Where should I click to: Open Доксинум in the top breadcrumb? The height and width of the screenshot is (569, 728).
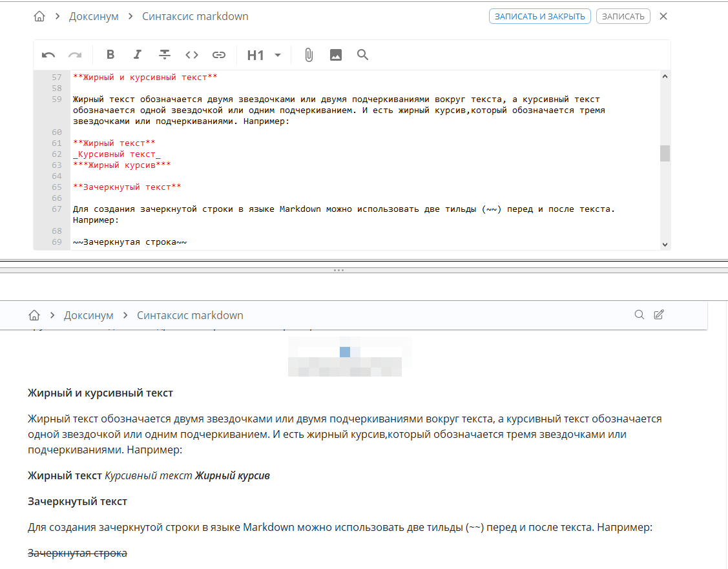[94, 17]
